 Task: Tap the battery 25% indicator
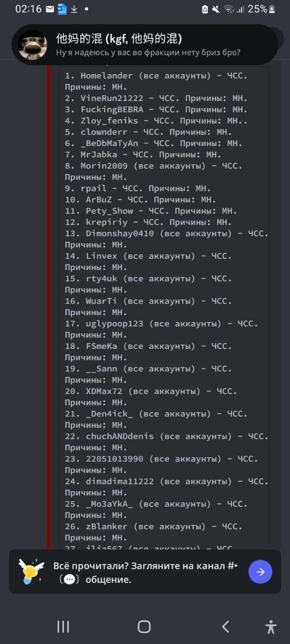point(262,9)
